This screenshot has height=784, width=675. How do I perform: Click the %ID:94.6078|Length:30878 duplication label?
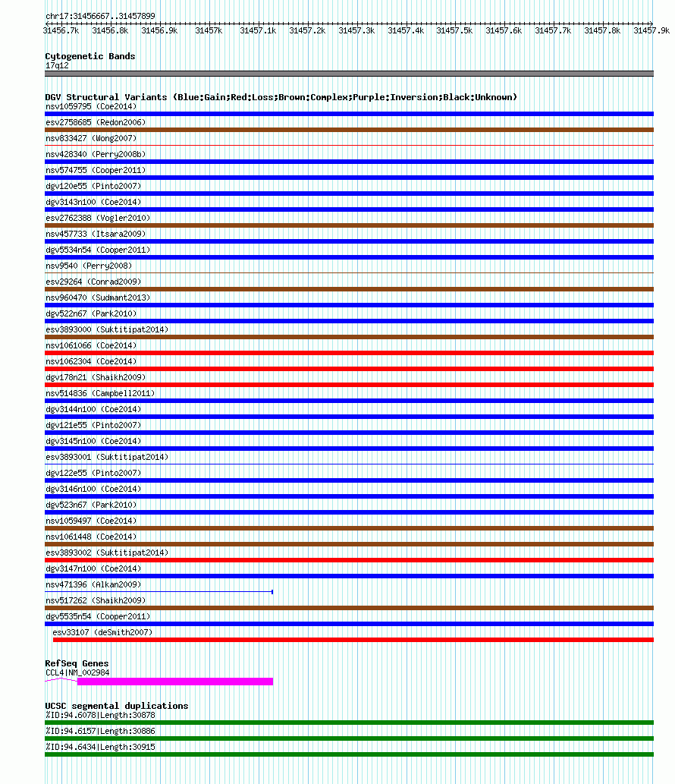(100, 716)
